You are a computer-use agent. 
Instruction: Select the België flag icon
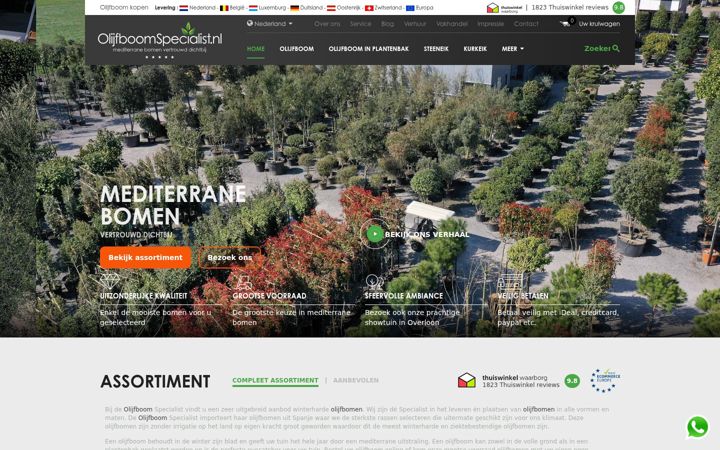224,8
